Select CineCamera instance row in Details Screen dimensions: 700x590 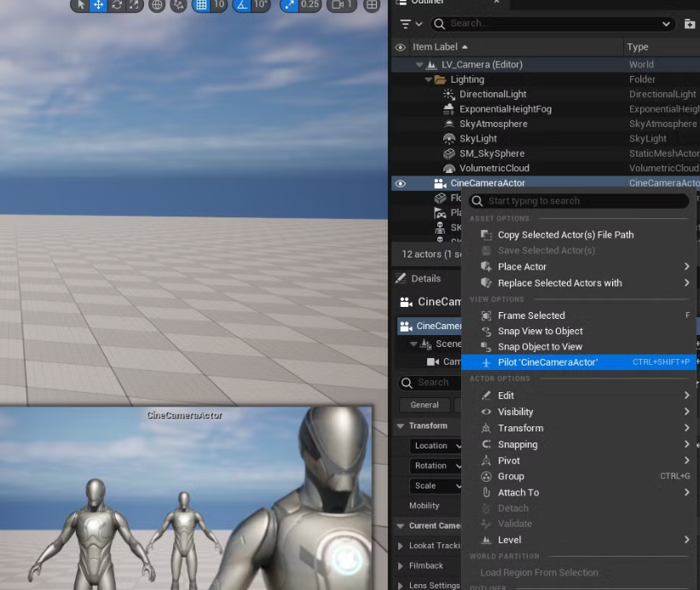[x=430, y=327]
